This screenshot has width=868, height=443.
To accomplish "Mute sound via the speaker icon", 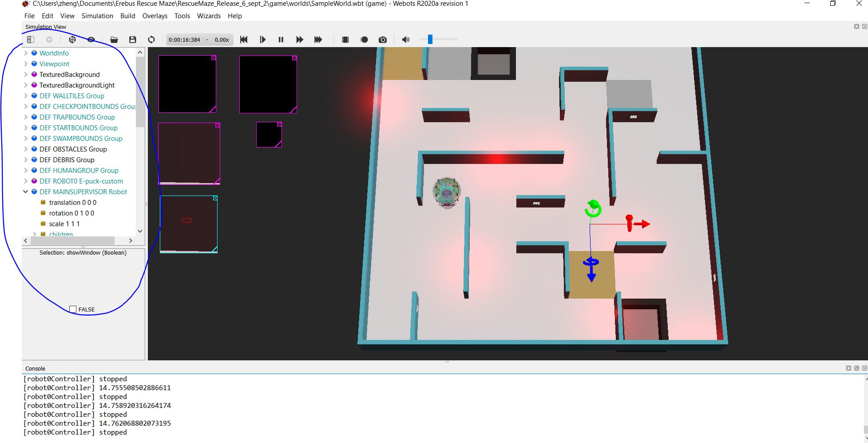I will tap(405, 40).
